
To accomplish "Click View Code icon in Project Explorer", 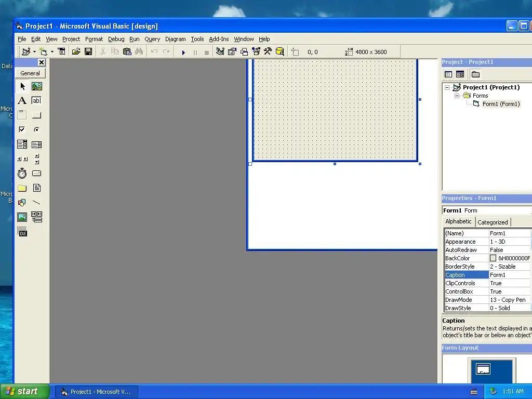I will 448,74.
